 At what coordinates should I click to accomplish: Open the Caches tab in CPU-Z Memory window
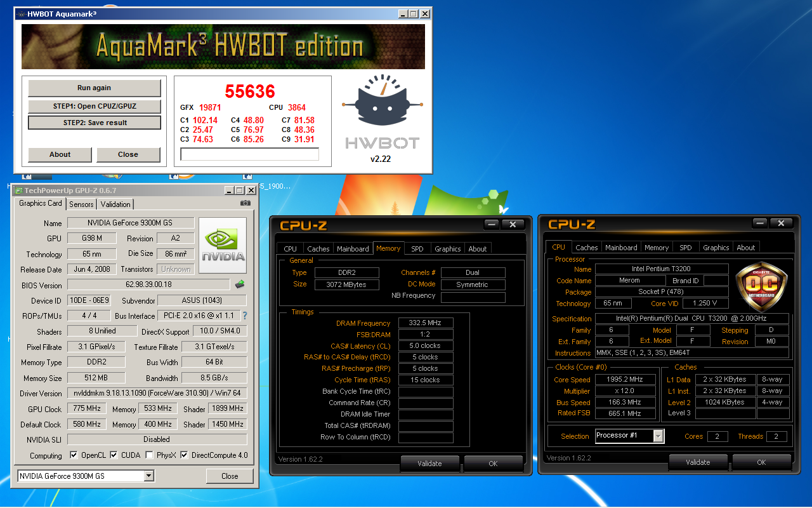pyautogui.click(x=318, y=249)
